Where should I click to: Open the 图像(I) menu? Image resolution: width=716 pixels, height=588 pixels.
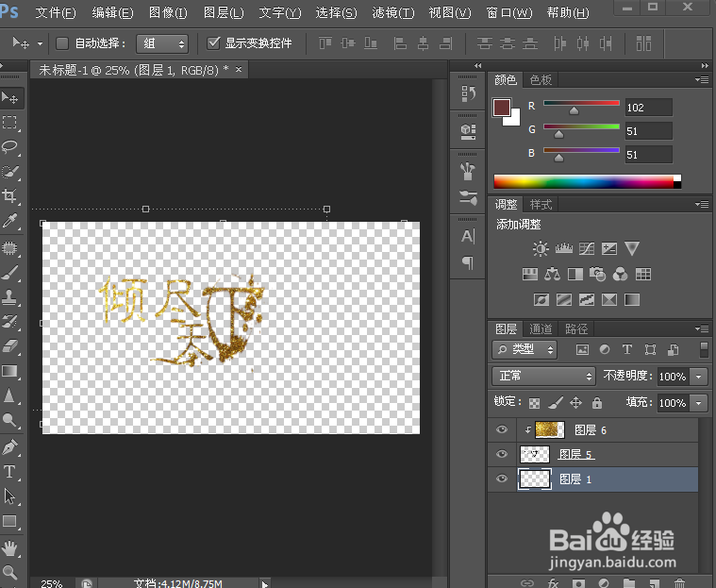point(168,12)
